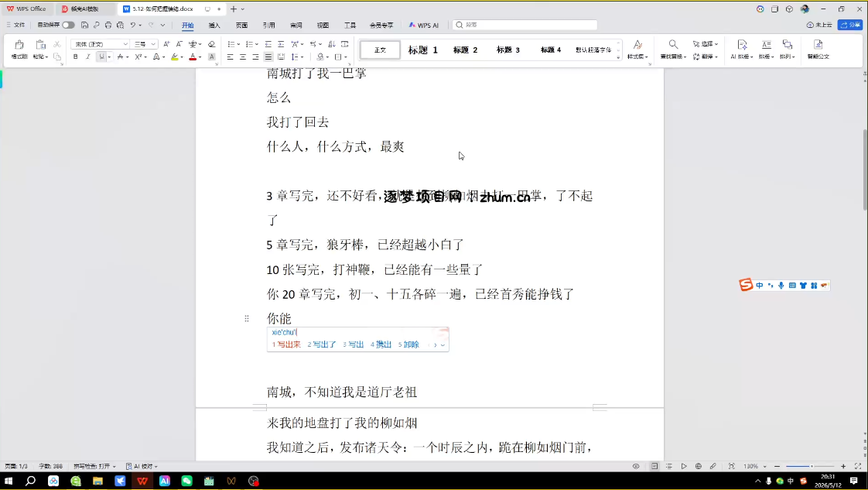Open the Page (页面) ribbon tab
The image size is (868, 490).
point(241,25)
